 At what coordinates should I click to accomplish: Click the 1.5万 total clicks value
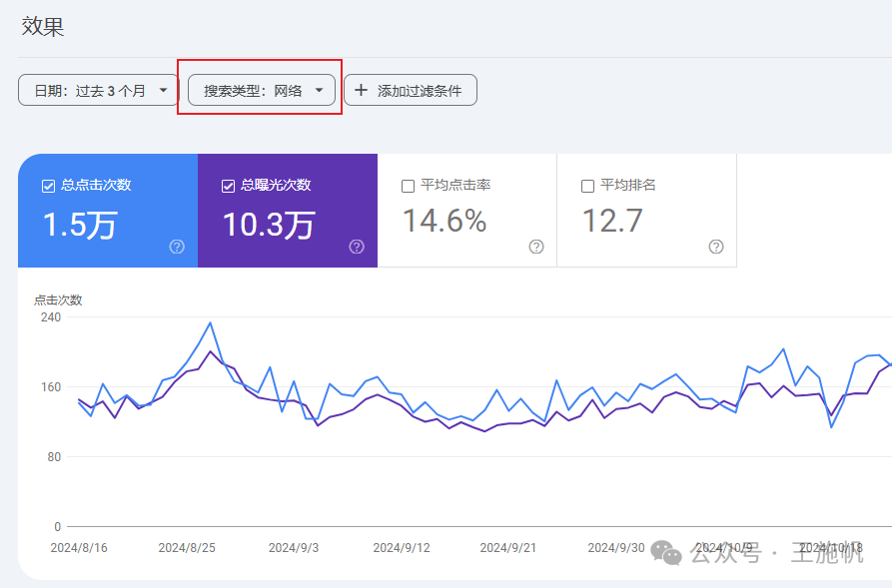(80, 224)
